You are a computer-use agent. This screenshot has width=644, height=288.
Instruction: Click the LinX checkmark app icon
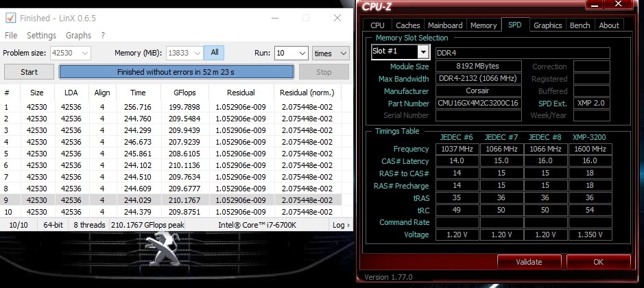(11, 18)
